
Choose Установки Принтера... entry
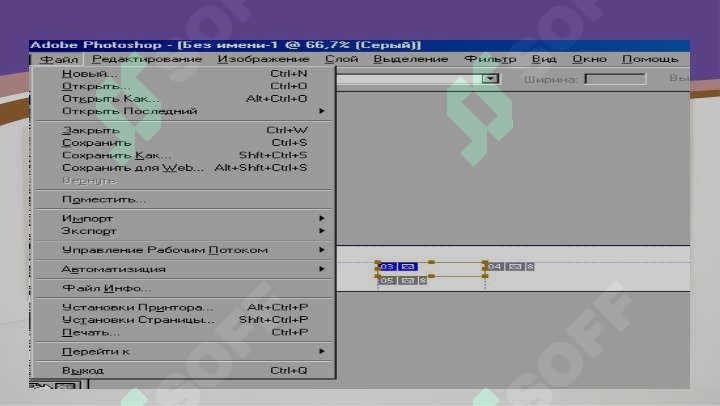[x=184, y=307]
